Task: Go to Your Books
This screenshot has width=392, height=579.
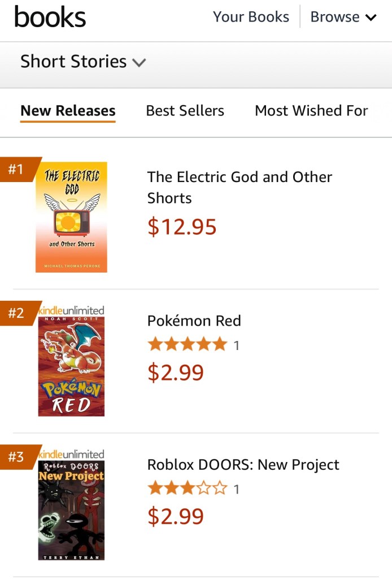Action: tap(251, 17)
